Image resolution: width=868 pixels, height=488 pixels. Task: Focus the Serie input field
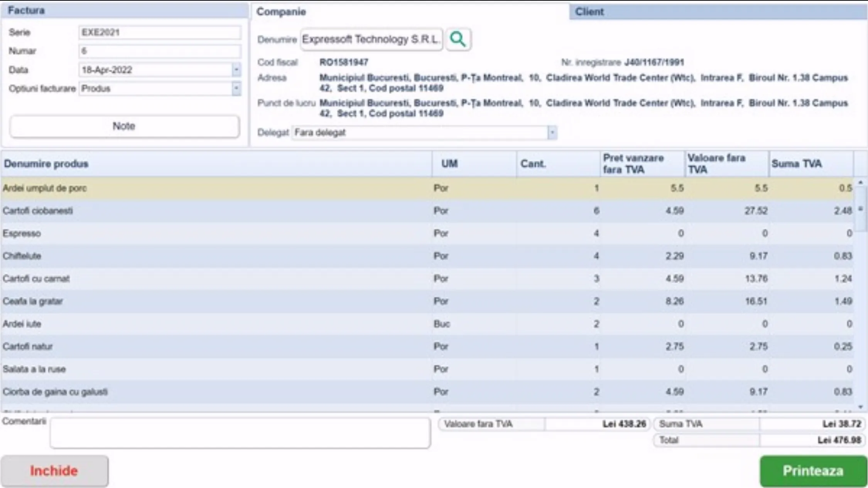click(160, 32)
